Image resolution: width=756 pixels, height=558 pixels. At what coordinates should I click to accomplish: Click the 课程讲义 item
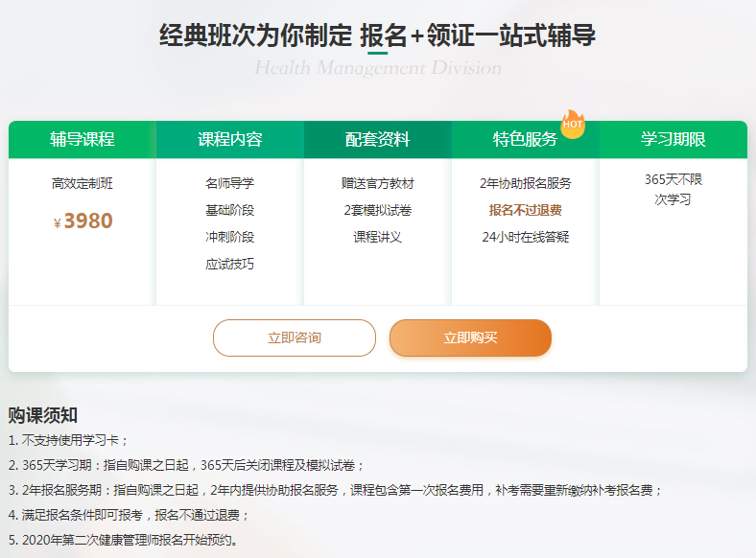[x=378, y=237]
